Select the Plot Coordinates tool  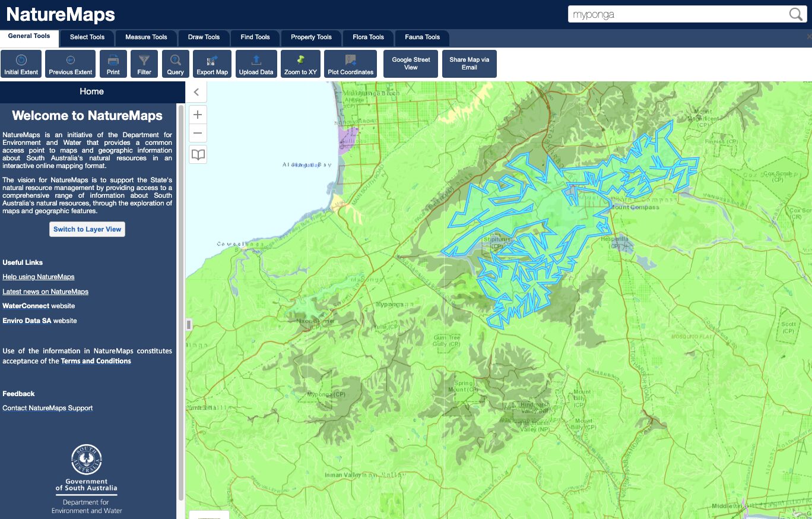click(350, 64)
